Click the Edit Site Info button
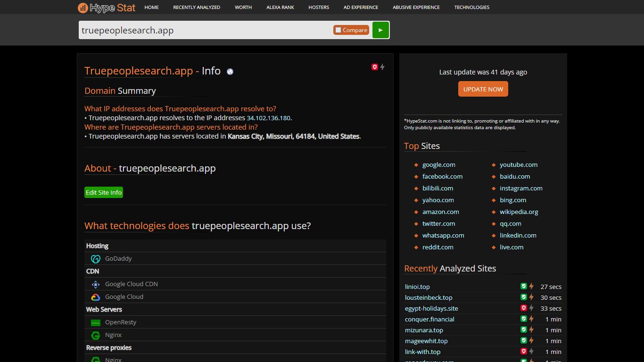The height and width of the screenshot is (362, 644). (104, 192)
